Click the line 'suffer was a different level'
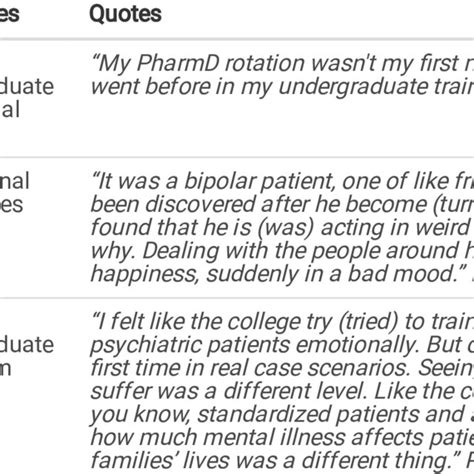 click(x=282, y=391)
